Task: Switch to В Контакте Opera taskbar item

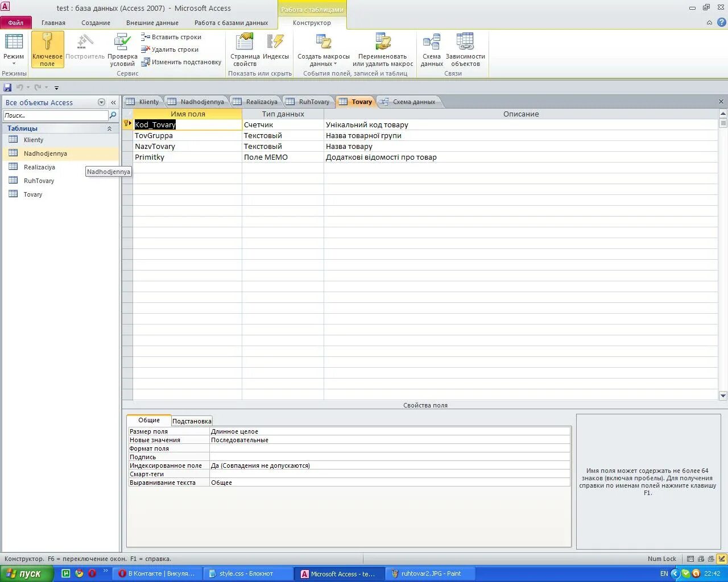Action: tap(157, 573)
